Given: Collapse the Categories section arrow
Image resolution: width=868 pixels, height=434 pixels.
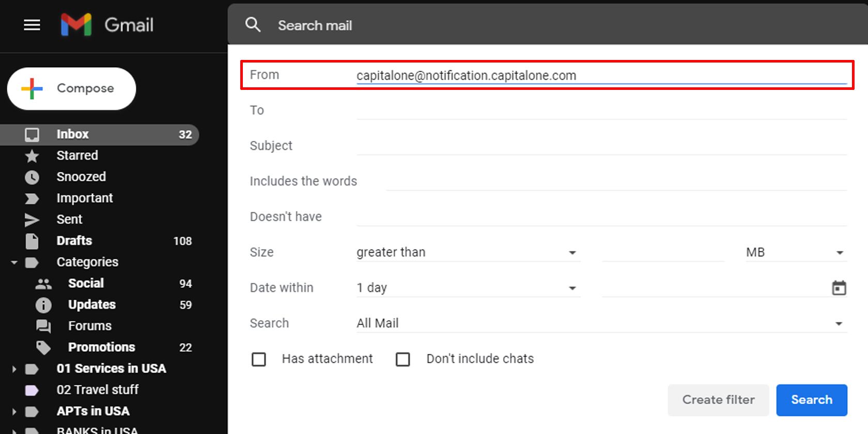Looking at the screenshot, I should 14,262.
